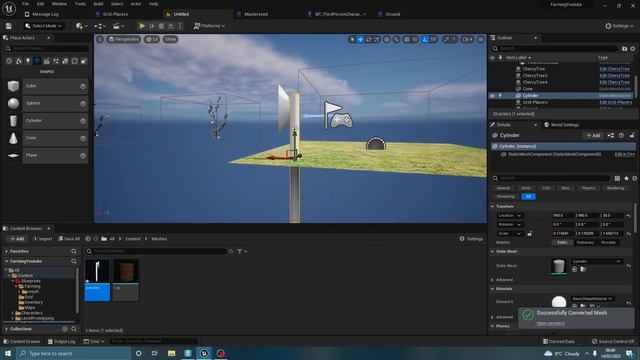
Task: Set Mobility to Static
Action: [x=562, y=242]
